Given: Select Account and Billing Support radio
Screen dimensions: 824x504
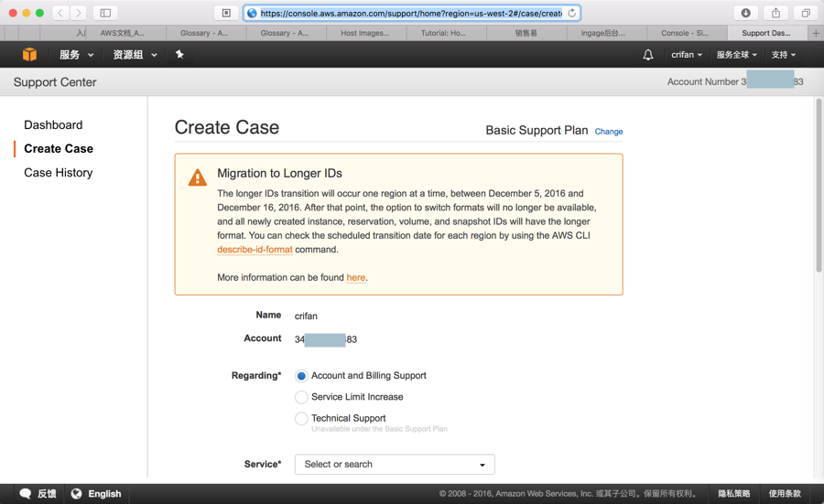Looking at the screenshot, I should pos(301,376).
